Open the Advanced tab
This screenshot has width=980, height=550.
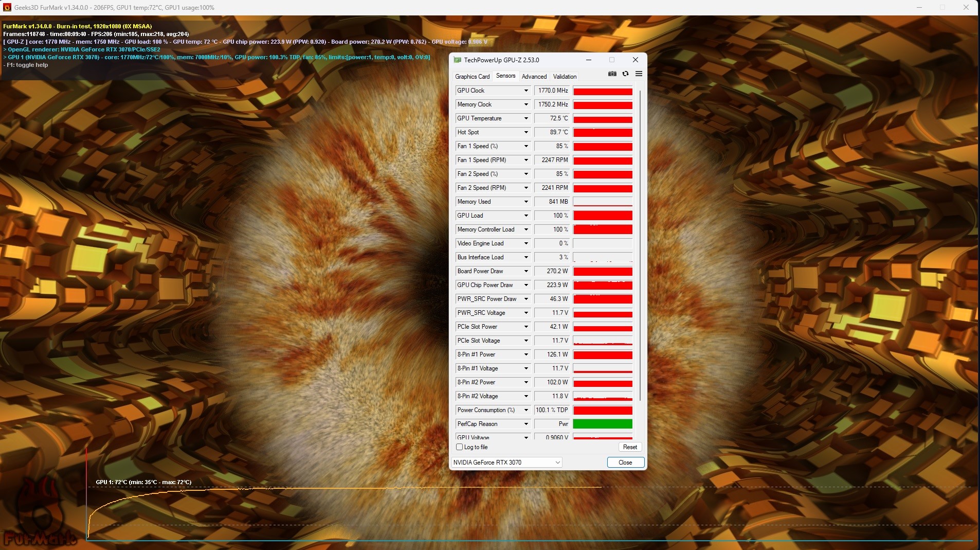click(534, 77)
